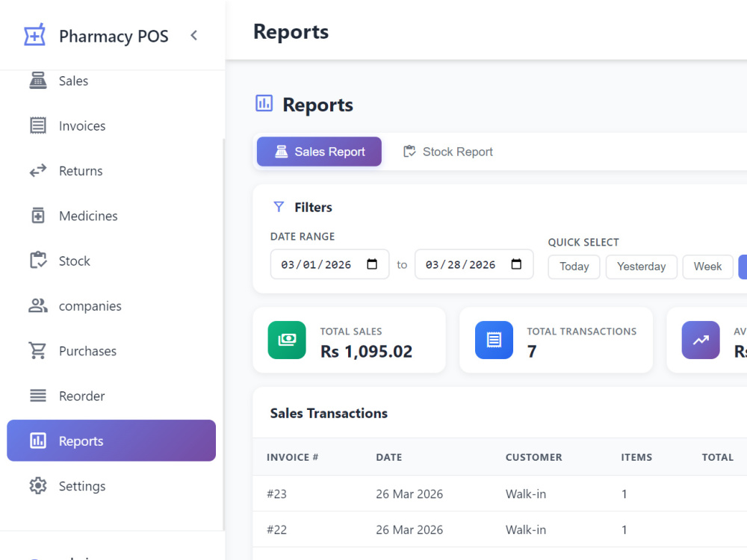Click the end date field 03/28/2026

click(474, 264)
